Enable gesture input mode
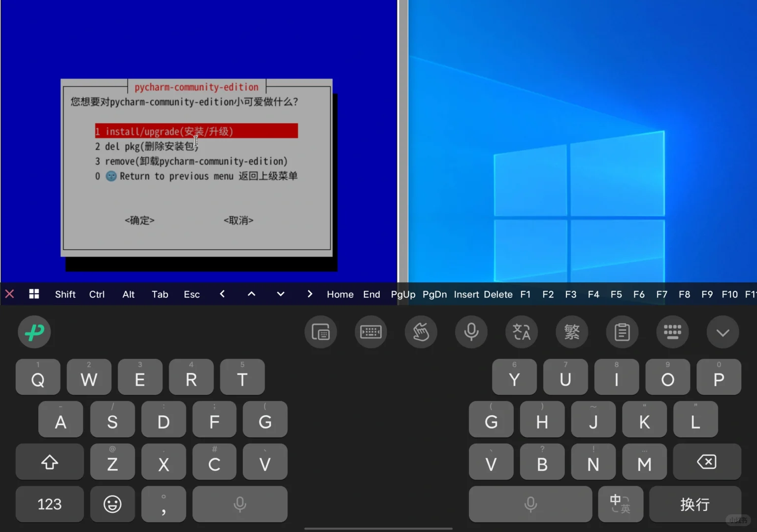Viewport: 757px width, 532px height. pyautogui.click(x=421, y=332)
